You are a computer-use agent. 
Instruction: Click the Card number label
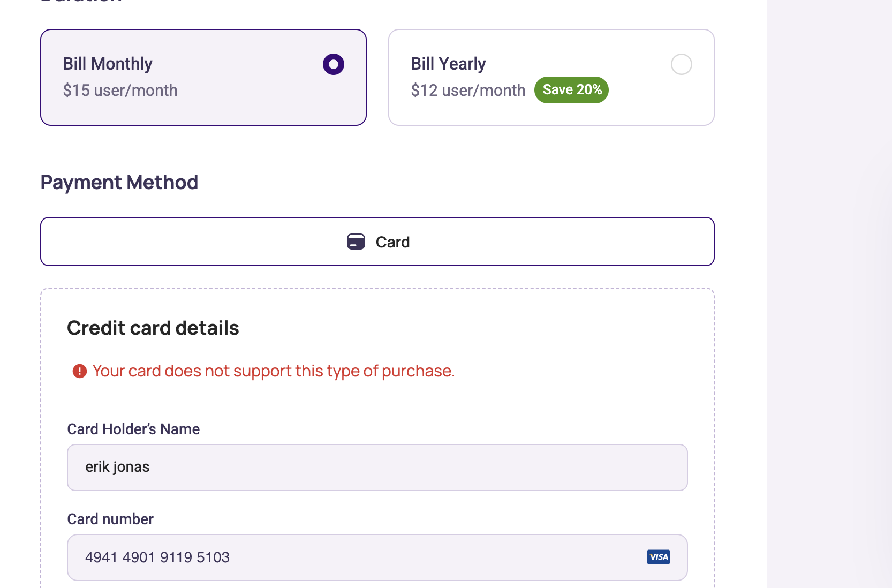110,519
